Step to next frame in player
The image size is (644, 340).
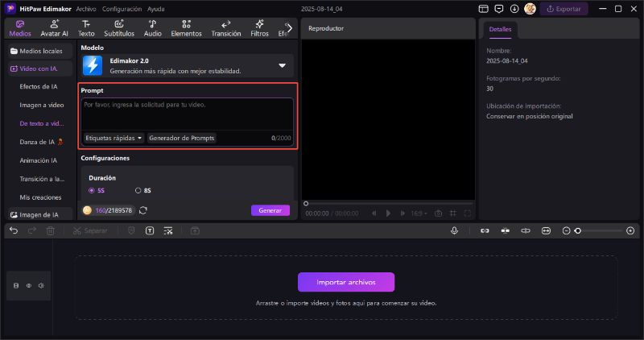pos(402,214)
